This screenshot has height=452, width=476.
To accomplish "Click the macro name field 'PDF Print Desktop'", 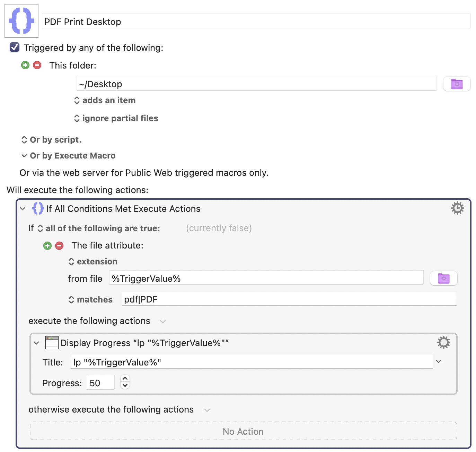I will (256, 21).
